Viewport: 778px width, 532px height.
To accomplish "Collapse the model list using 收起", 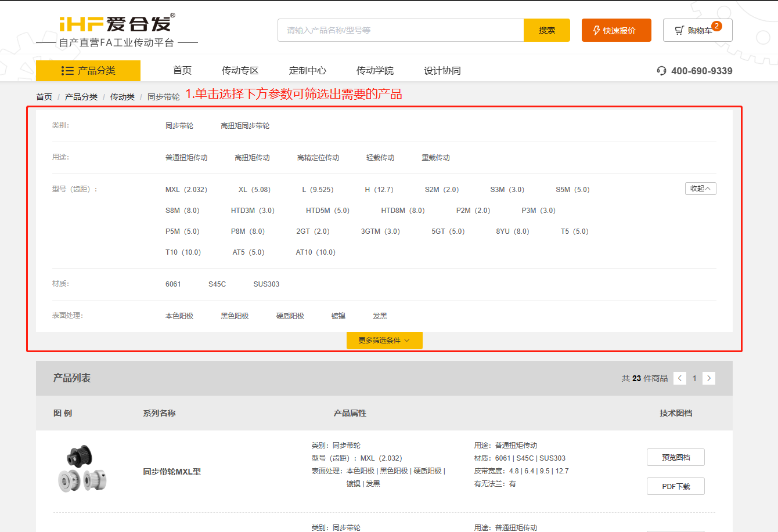I will tap(700, 189).
